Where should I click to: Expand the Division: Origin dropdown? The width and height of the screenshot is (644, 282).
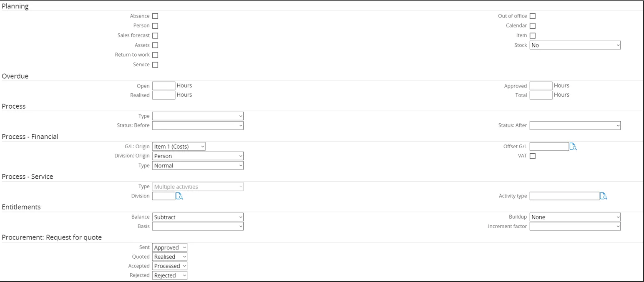(x=197, y=156)
